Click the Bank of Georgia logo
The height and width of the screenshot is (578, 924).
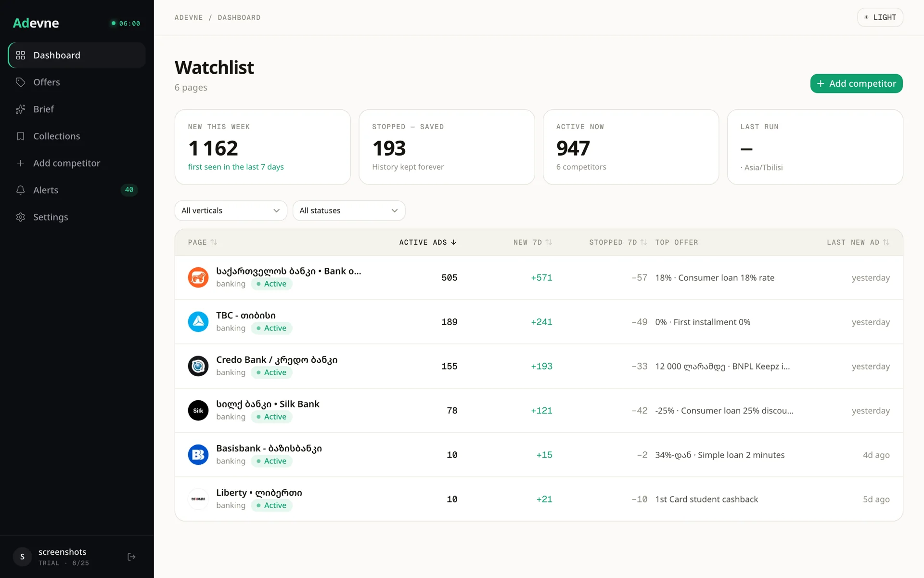click(x=198, y=277)
